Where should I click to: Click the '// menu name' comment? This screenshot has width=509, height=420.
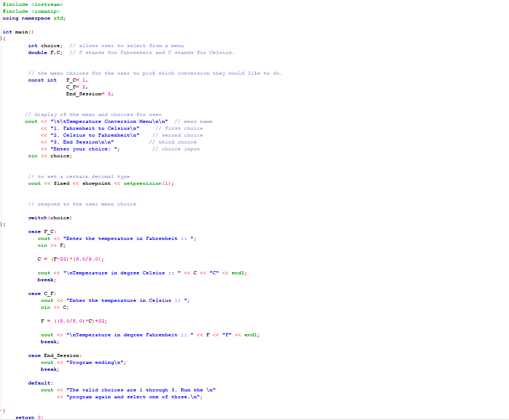(x=194, y=121)
